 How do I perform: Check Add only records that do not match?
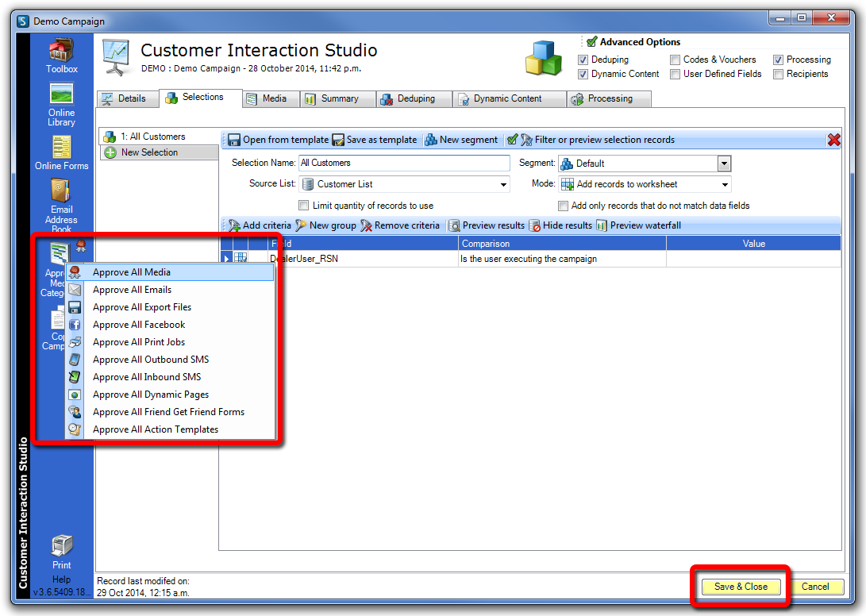[x=563, y=206]
